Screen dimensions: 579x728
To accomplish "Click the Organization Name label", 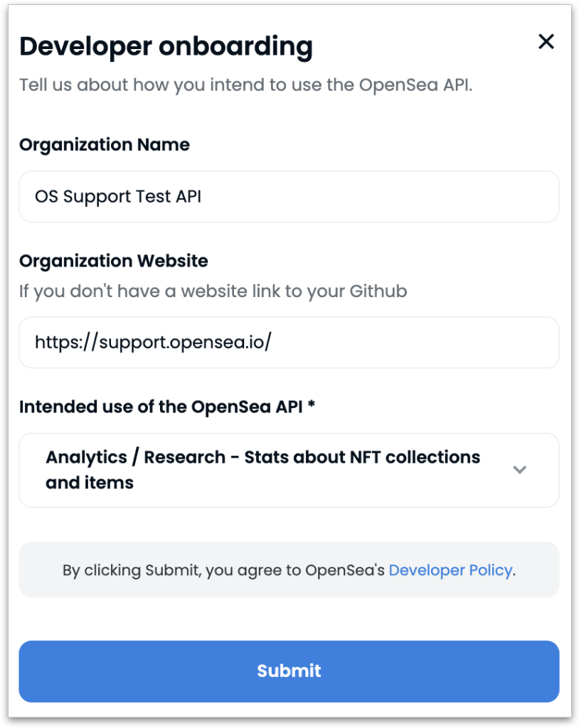I will (x=105, y=145).
